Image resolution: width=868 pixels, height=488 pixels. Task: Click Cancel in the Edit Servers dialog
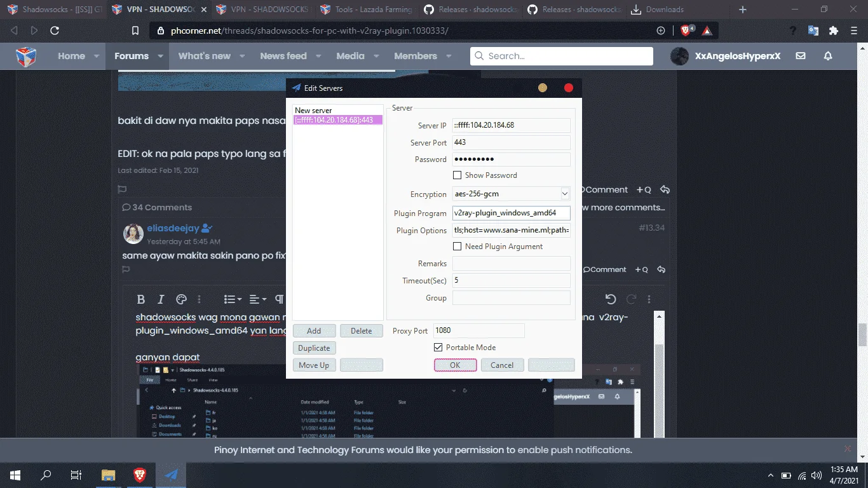point(502,365)
